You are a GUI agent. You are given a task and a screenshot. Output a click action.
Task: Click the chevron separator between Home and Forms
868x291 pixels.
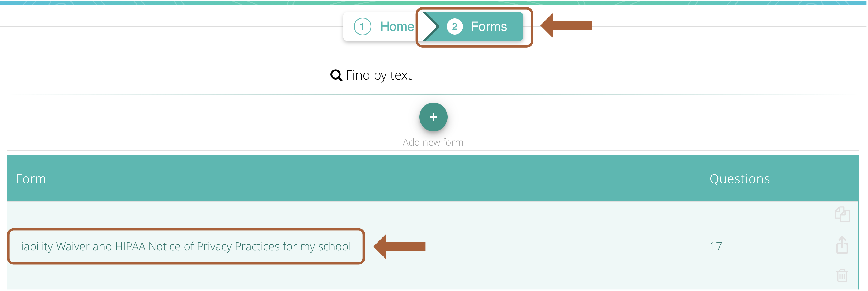click(x=431, y=26)
